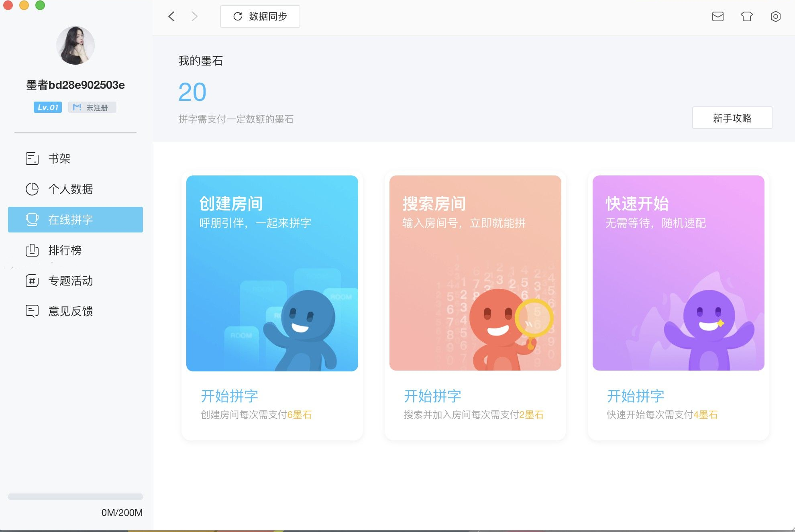Click 开始拼字 under 快速开始
795x532 pixels.
tap(636, 396)
